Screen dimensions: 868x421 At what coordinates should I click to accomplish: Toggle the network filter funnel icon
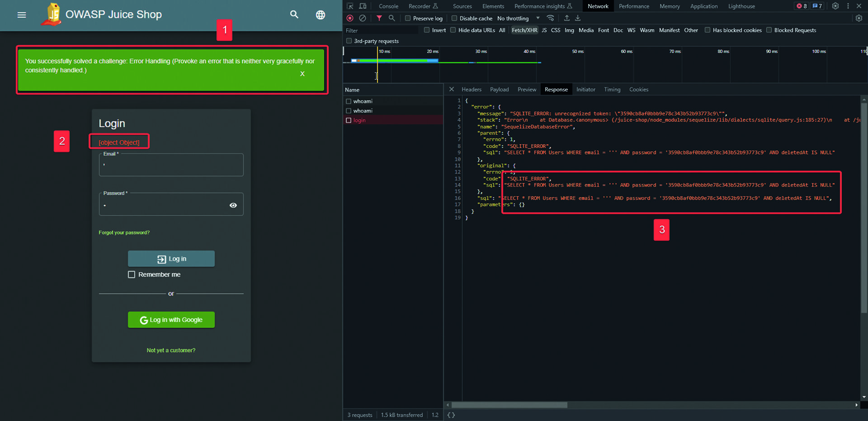tap(379, 18)
